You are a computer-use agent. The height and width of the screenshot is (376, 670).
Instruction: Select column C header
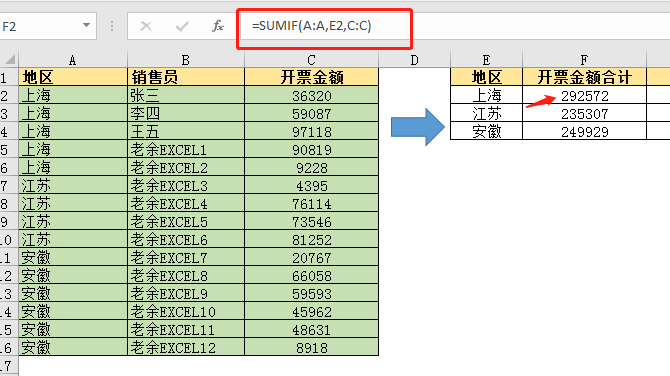pos(311,60)
